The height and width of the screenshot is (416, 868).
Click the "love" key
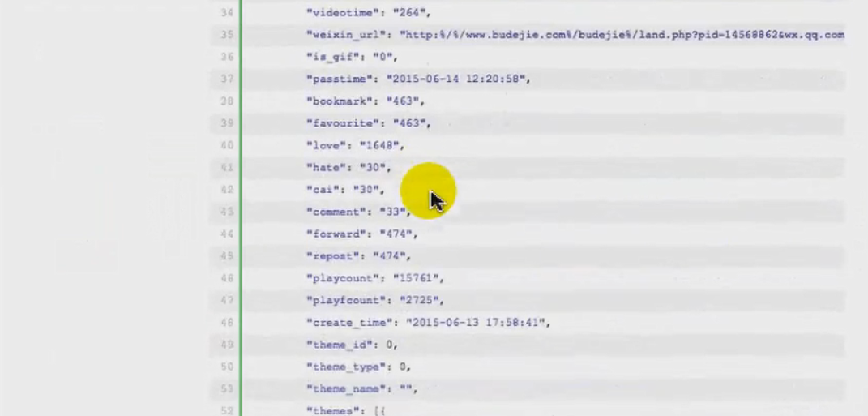(326, 145)
